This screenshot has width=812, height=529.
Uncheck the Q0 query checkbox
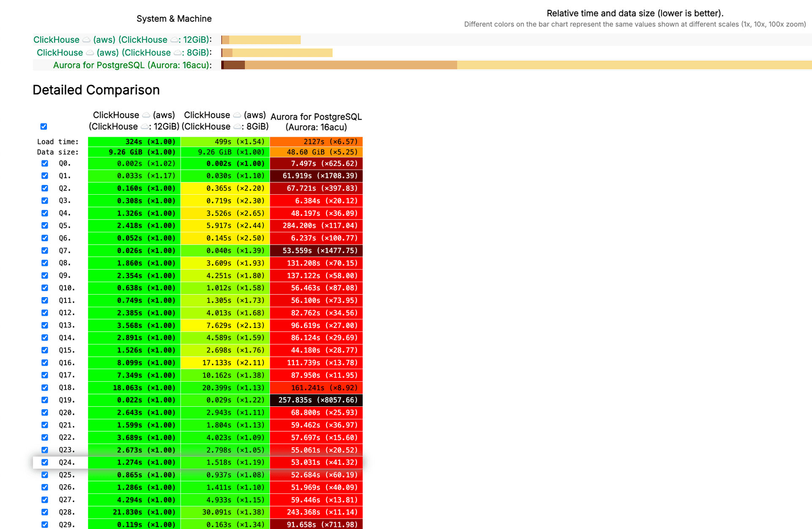[45, 163]
